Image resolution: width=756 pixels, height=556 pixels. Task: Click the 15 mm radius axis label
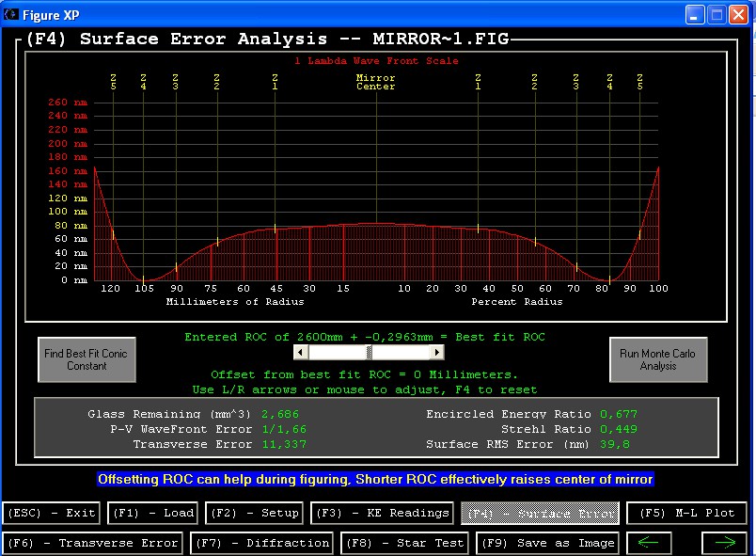coord(343,289)
